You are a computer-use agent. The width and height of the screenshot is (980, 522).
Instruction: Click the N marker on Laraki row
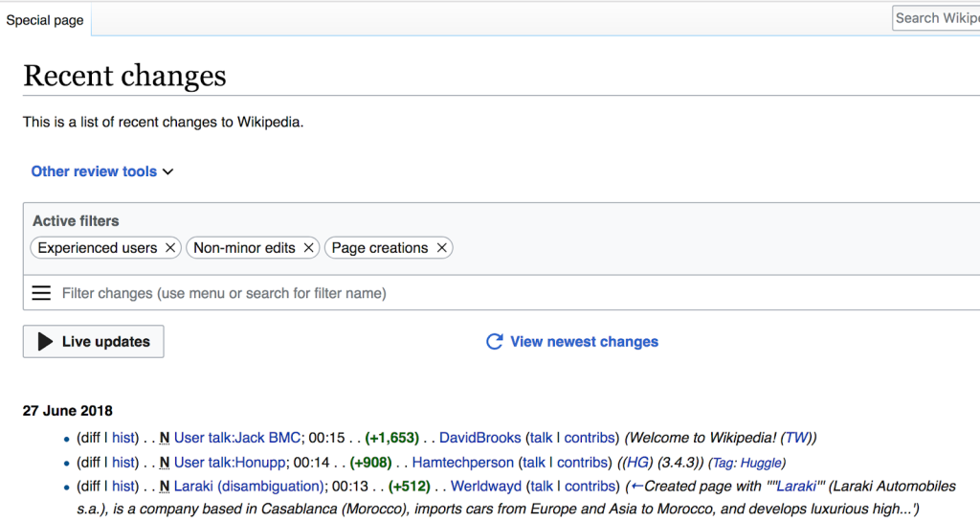point(165,487)
